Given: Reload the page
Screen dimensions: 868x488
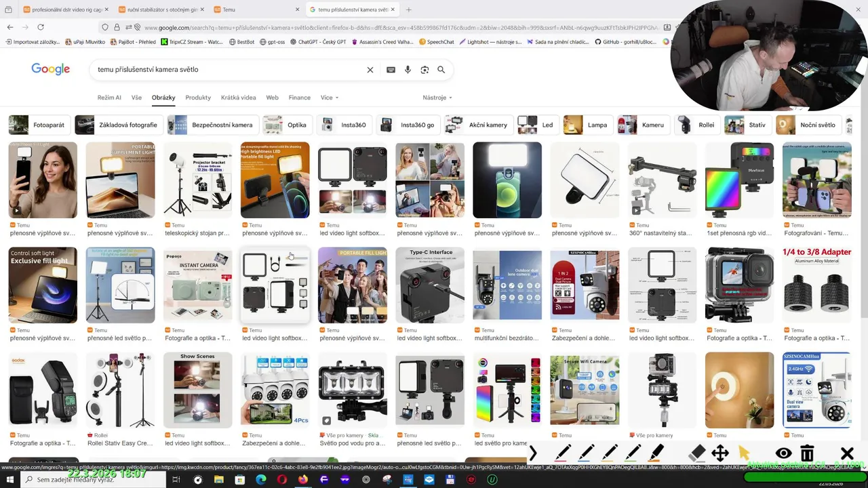Looking at the screenshot, I should click(41, 27).
